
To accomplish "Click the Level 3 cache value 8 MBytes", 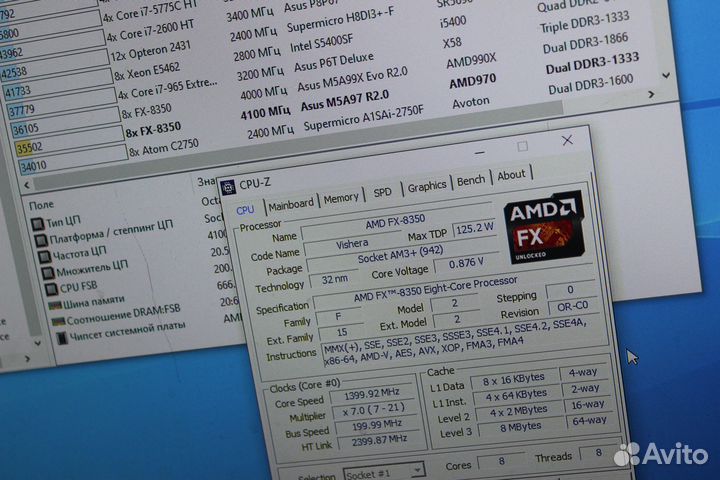I will click(521, 428).
